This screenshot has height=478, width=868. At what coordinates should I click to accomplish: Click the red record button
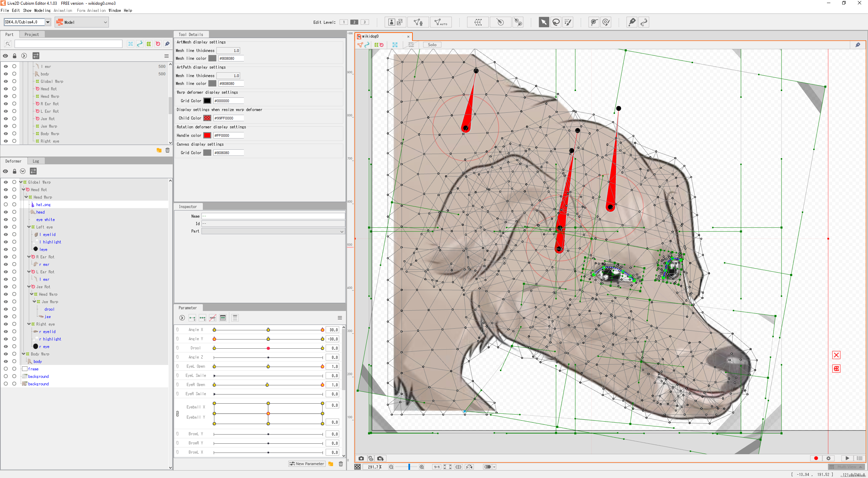point(816,458)
